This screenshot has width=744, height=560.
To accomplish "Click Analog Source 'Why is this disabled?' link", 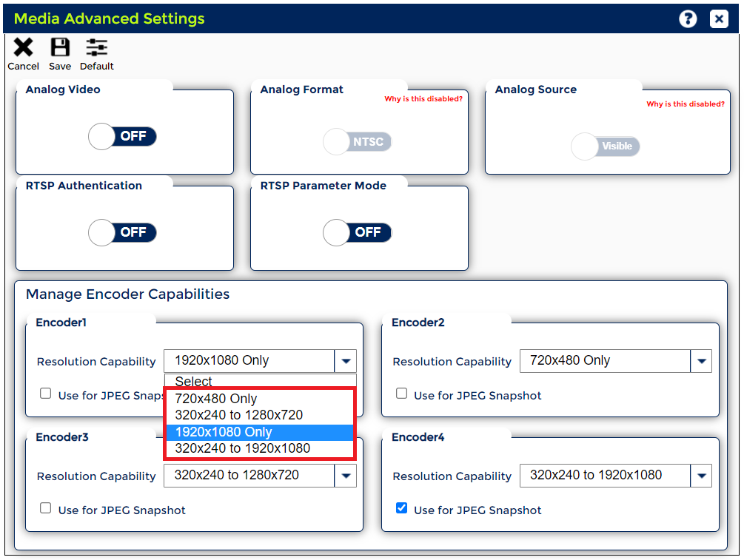I will [x=686, y=104].
